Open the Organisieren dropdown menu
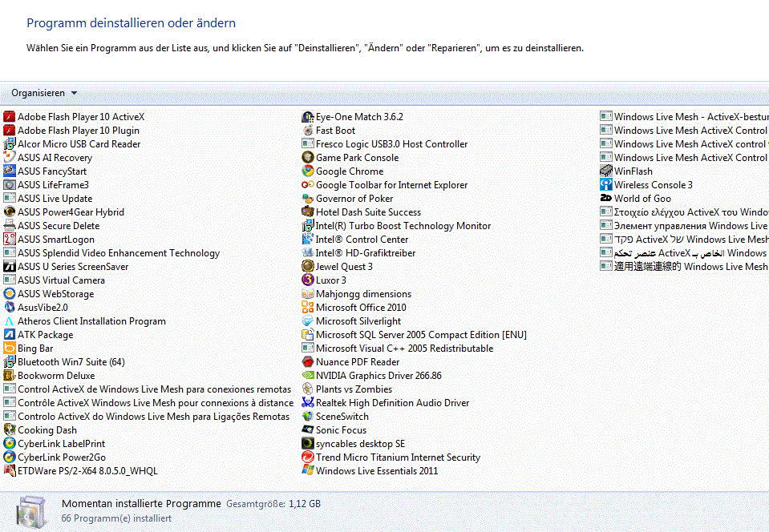Viewport: 769px width, 532px height. click(44, 93)
